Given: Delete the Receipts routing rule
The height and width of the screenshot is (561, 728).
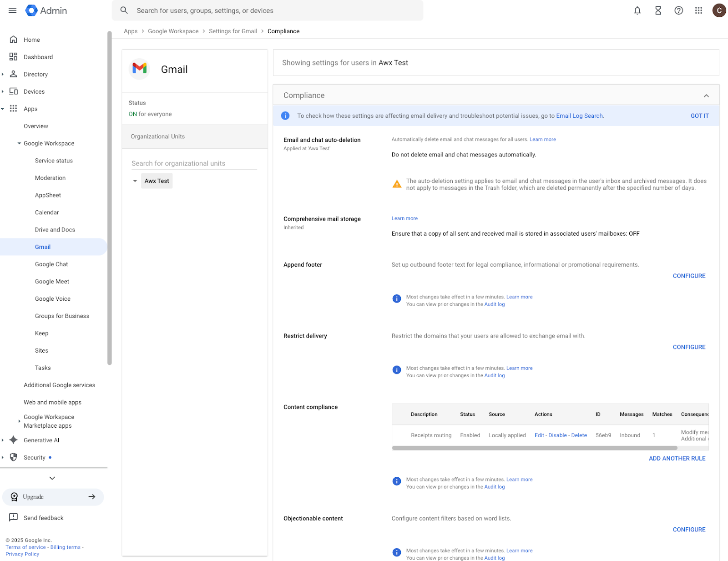Looking at the screenshot, I should [579, 435].
